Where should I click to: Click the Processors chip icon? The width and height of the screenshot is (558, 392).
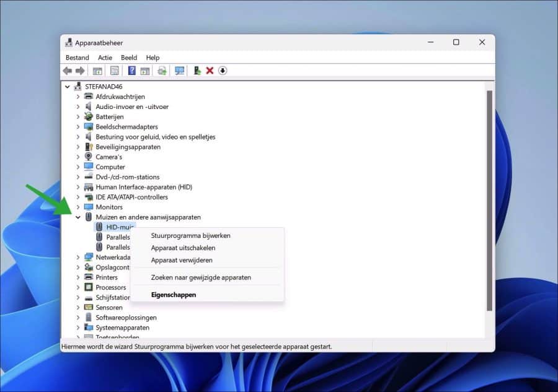[x=89, y=287]
